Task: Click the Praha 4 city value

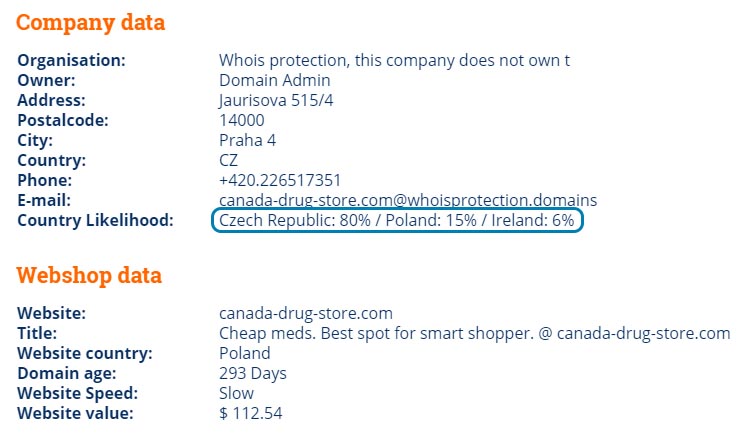Action: 248,140
